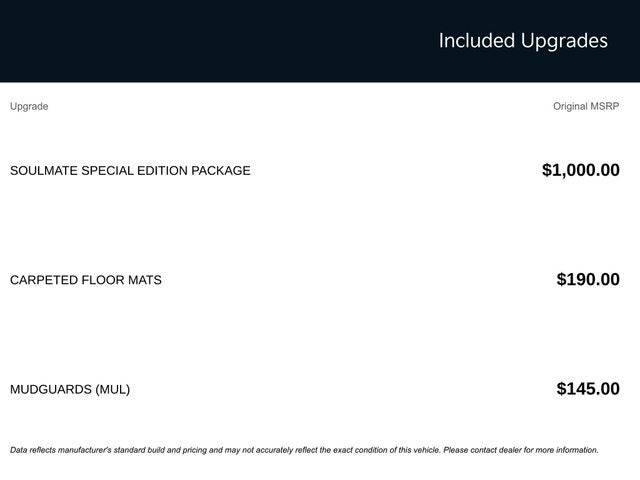The width and height of the screenshot is (640, 480).
Task: Select the "Upgrade" column label
Action: [x=29, y=106]
